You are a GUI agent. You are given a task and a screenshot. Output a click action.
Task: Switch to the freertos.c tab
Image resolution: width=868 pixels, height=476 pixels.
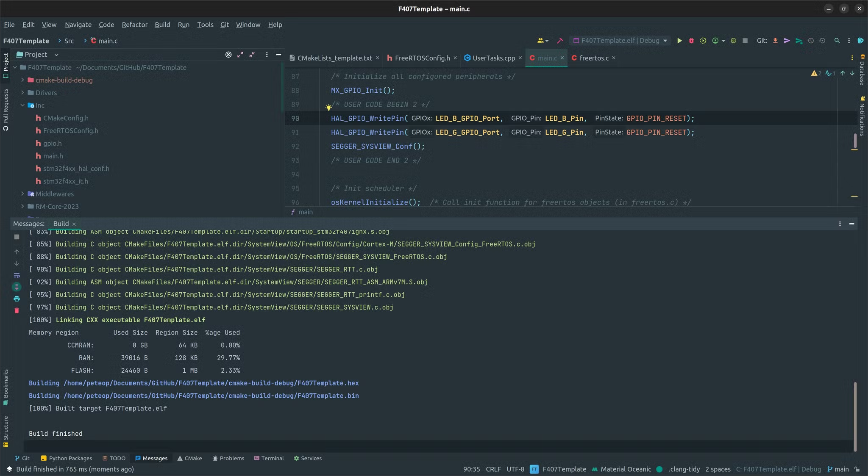point(593,58)
